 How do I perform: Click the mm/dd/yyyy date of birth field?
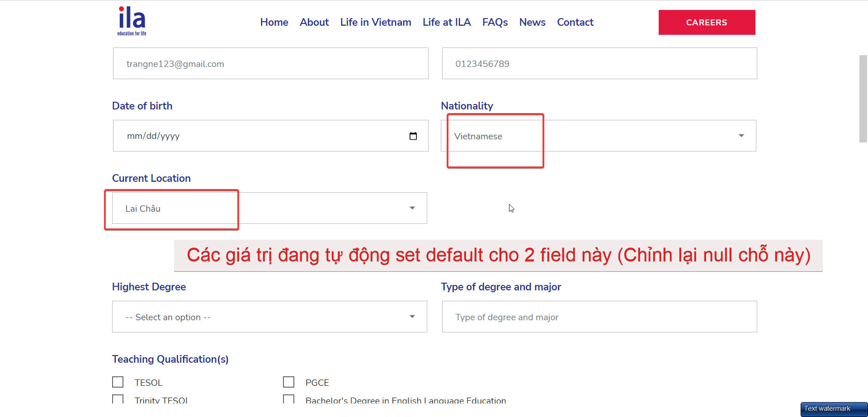coord(271,136)
